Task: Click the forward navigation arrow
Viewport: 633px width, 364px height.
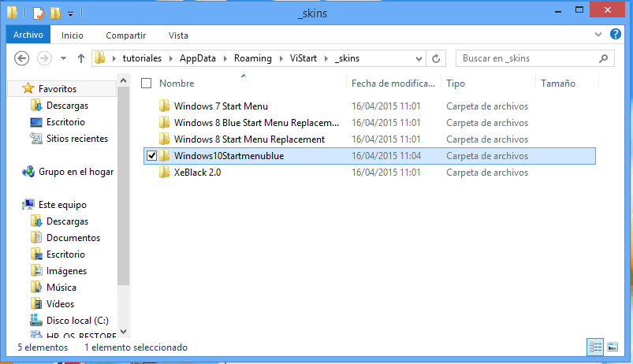Action: 44,58
